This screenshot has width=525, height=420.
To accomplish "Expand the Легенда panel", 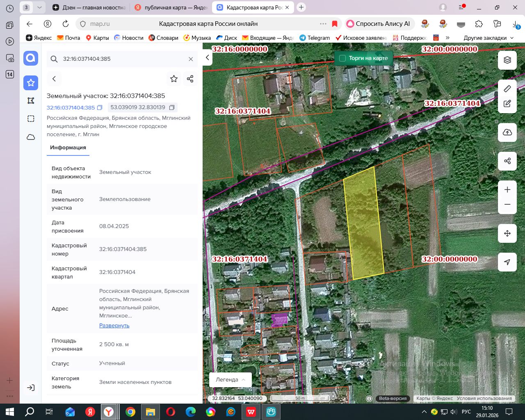I will (x=231, y=380).
